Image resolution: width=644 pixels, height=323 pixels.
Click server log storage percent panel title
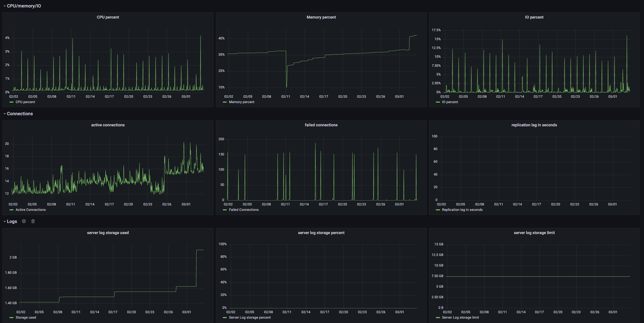pos(321,233)
